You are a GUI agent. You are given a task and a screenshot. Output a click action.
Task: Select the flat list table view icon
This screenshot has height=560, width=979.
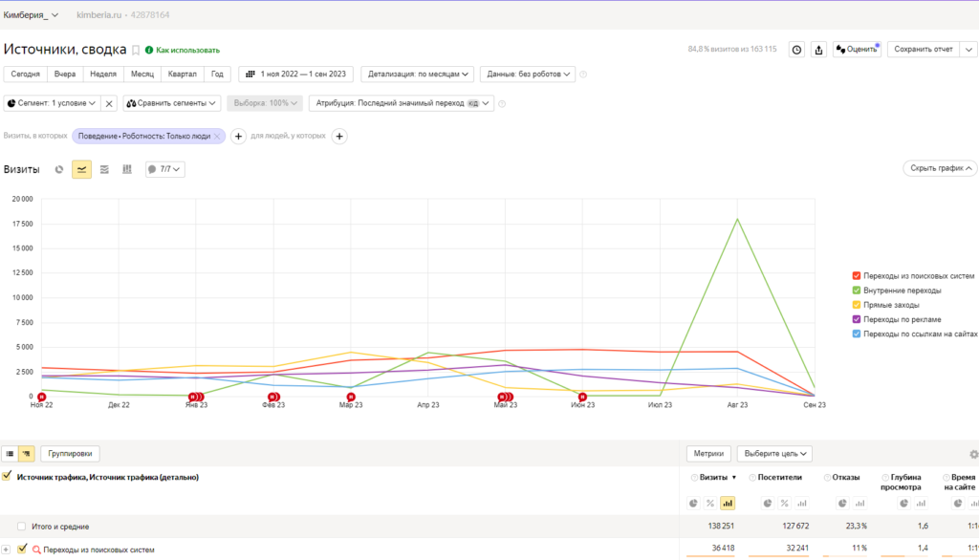click(10, 454)
